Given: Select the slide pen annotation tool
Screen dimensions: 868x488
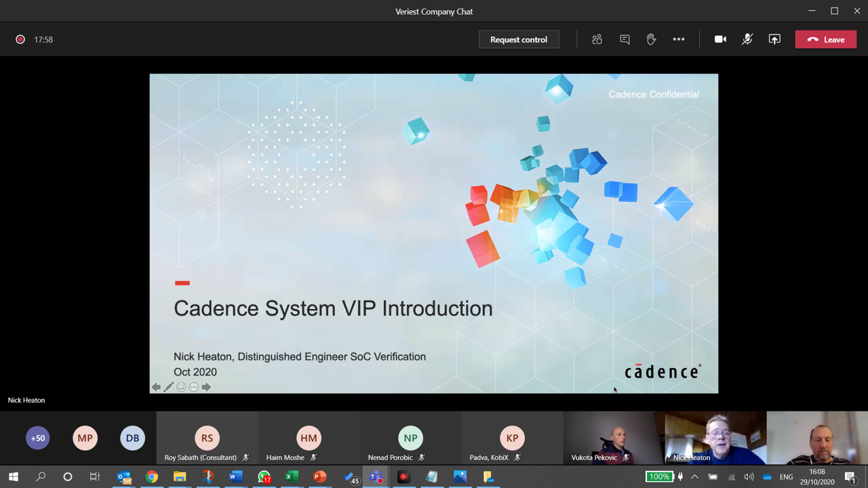Looking at the screenshot, I should [x=169, y=387].
